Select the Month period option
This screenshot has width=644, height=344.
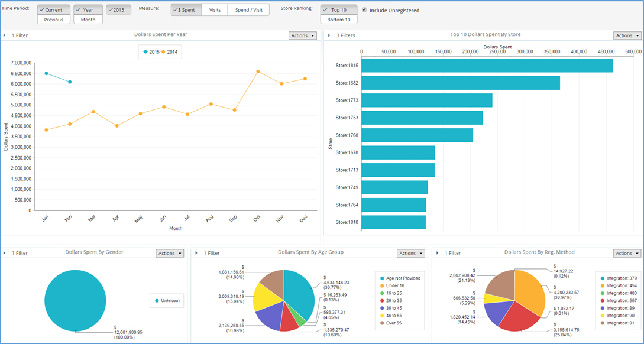point(88,20)
